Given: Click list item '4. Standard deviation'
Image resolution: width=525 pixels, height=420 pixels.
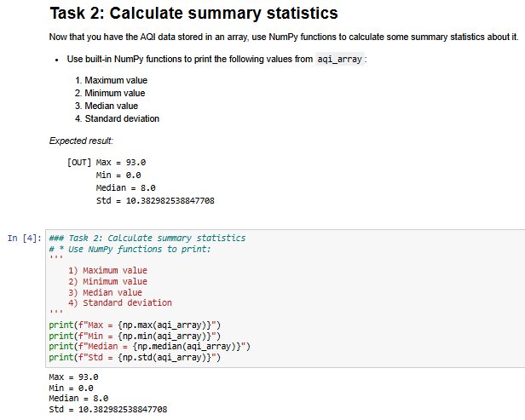Looking at the screenshot, I should (118, 118).
